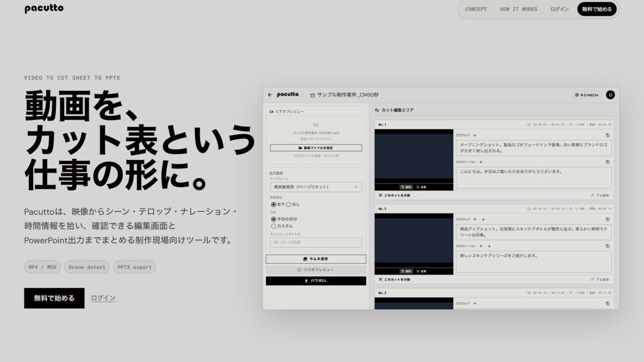Move No.2 ナレーション up with its arrow
Viewport: 644px width, 362px height.
pyautogui.click(x=480, y=246)
